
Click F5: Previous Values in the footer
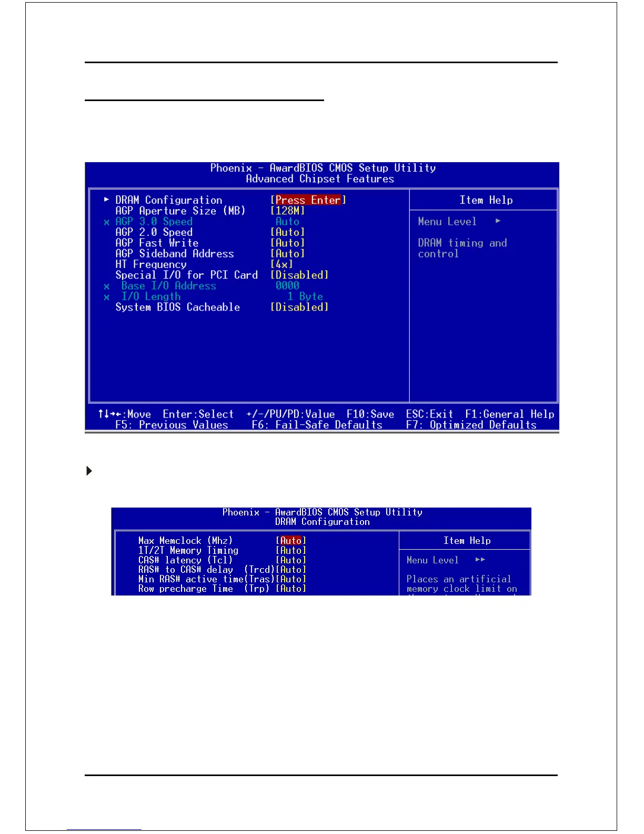tap(172, 425)
